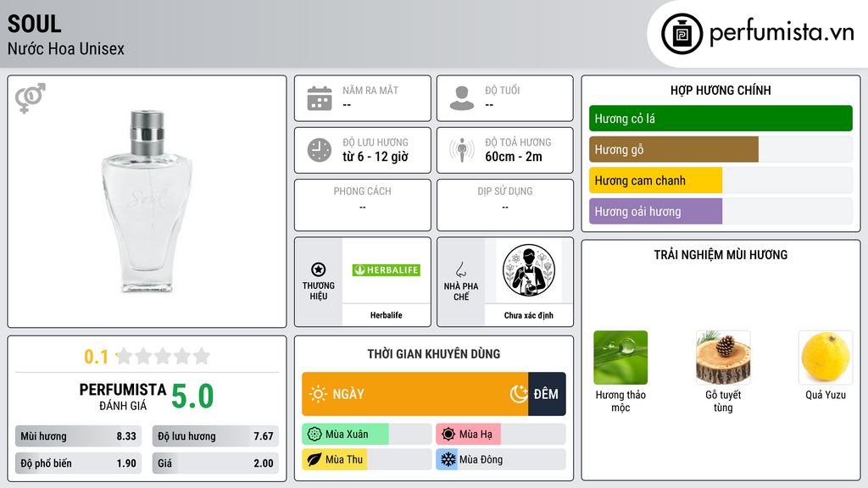Click the moon icon beside Đêm
868x488 pixels.
519,394
